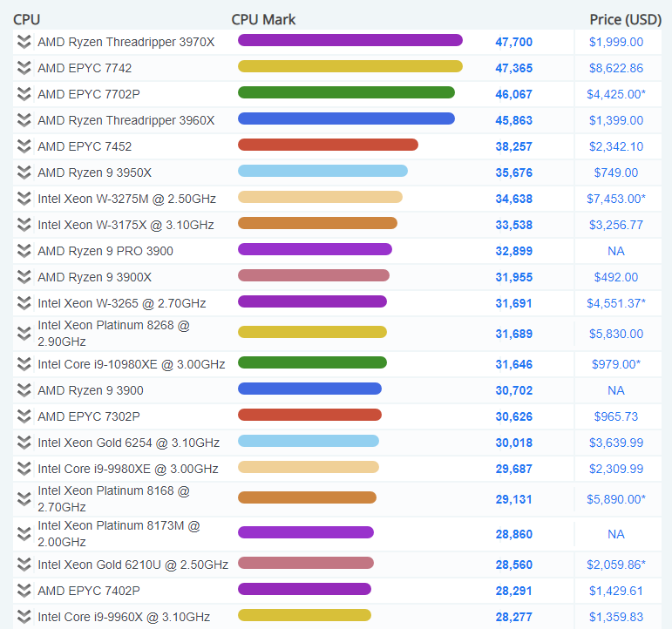Expand chevron for Xeon Platinum 8173M
This screenshot has width=672, height=629.
pyautogui.click(x=24, y=534)
